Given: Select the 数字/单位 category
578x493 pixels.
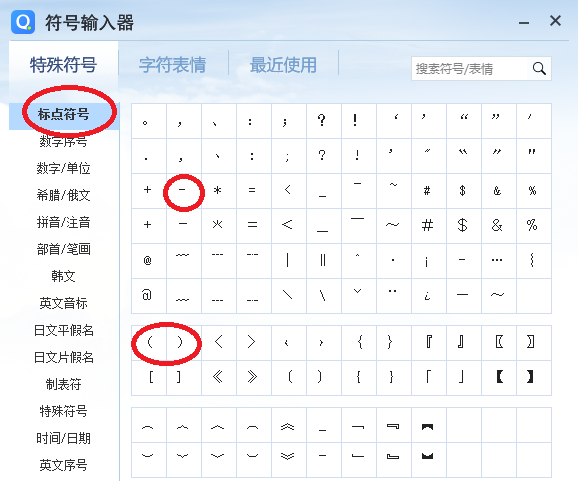Looking at the screenshot, I should (x=63, y=168).
